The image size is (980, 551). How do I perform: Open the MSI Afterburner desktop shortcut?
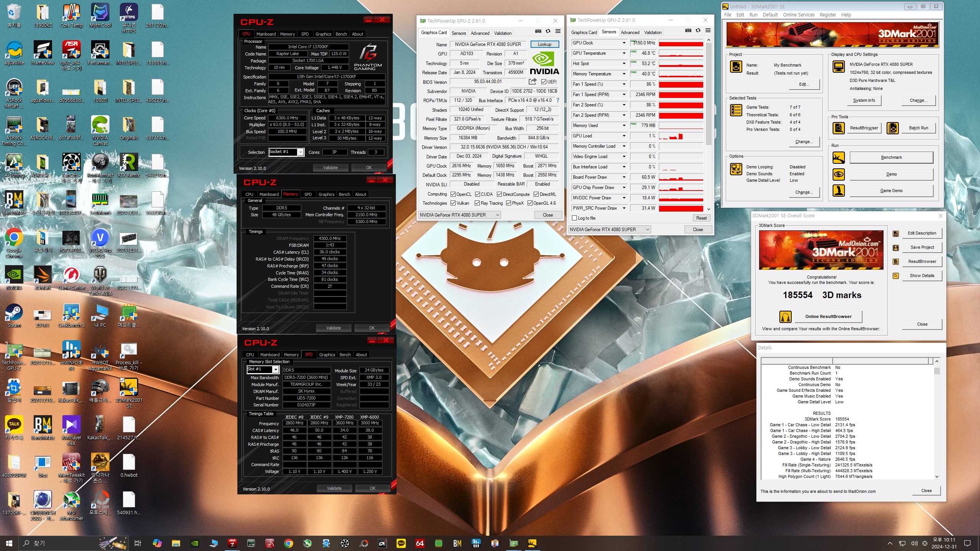pos(71,506)
